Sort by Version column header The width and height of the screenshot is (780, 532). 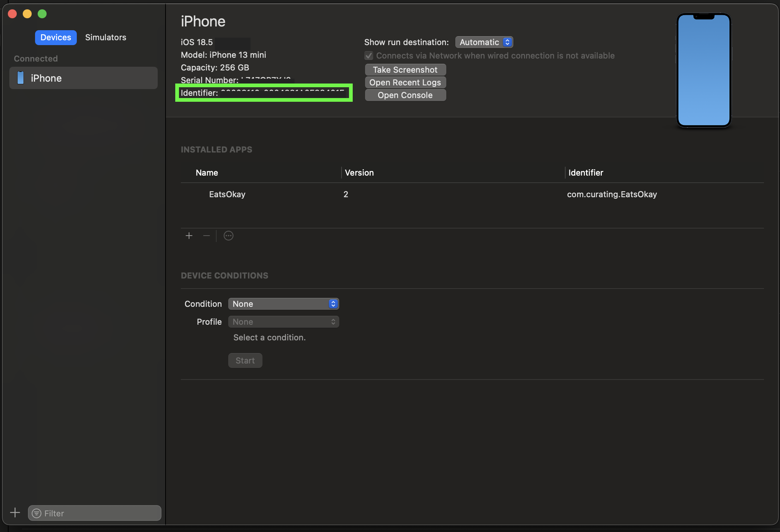359,173
